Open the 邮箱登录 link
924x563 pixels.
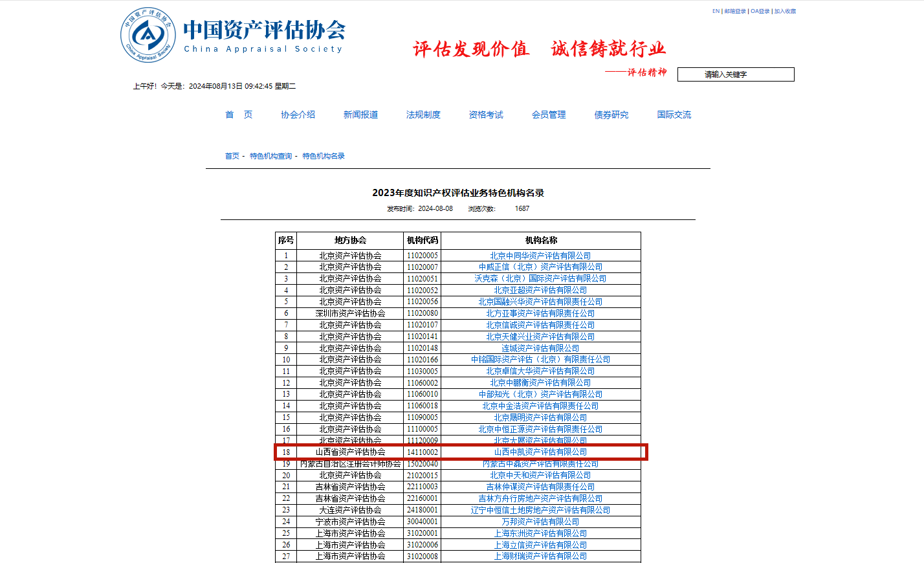tap(735, 11)
